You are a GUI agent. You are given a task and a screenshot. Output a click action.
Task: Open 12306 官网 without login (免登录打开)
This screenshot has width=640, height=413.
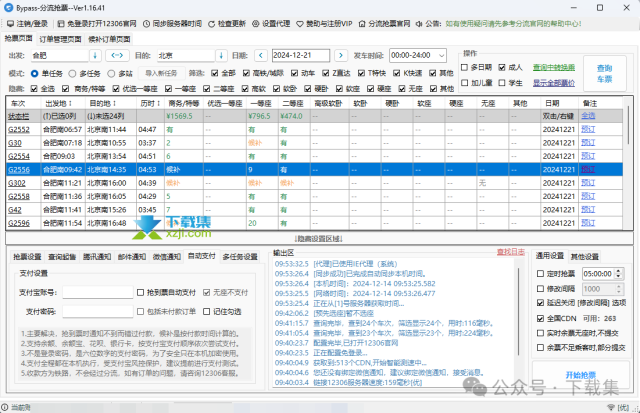pos(97,24)
